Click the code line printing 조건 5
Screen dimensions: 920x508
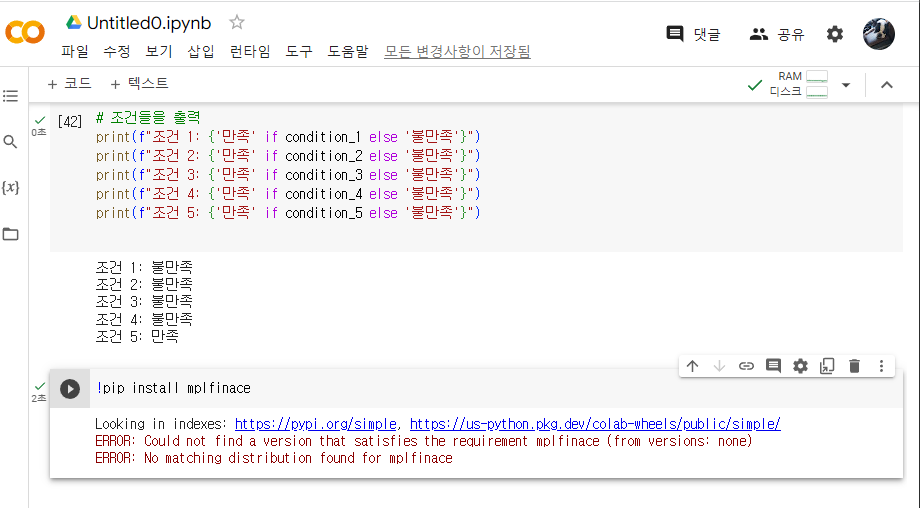point(288,213)
